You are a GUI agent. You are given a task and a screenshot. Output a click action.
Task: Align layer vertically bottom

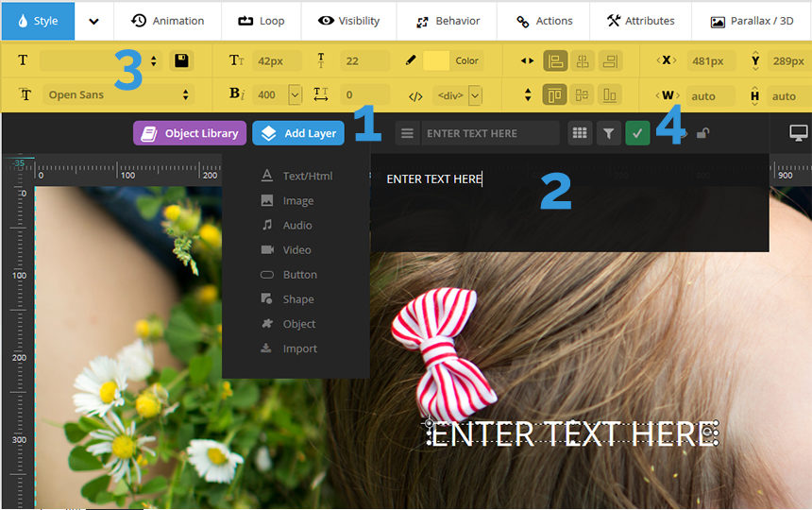(610, 95)
